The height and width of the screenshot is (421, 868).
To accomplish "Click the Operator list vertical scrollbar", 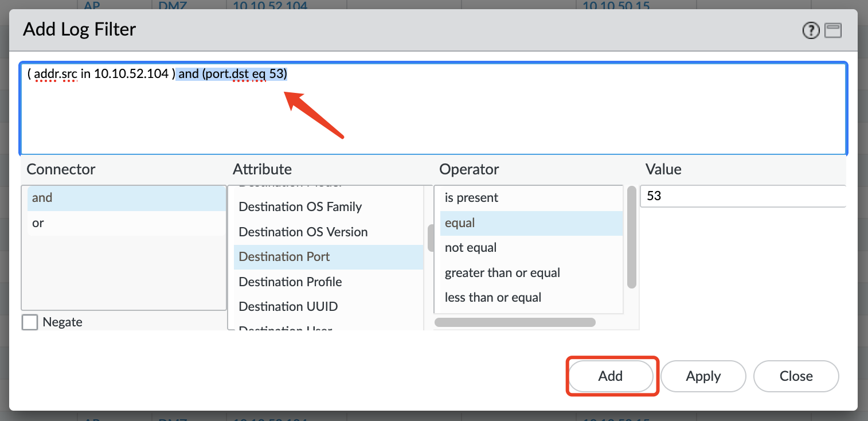I will coord(632,237).
